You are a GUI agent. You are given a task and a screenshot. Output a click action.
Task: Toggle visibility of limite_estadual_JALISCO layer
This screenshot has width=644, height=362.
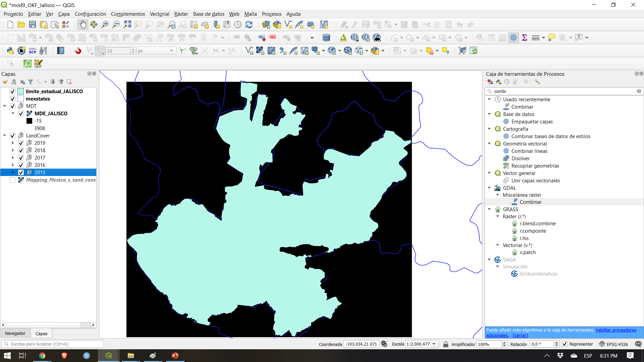click(x=12, y=91)
